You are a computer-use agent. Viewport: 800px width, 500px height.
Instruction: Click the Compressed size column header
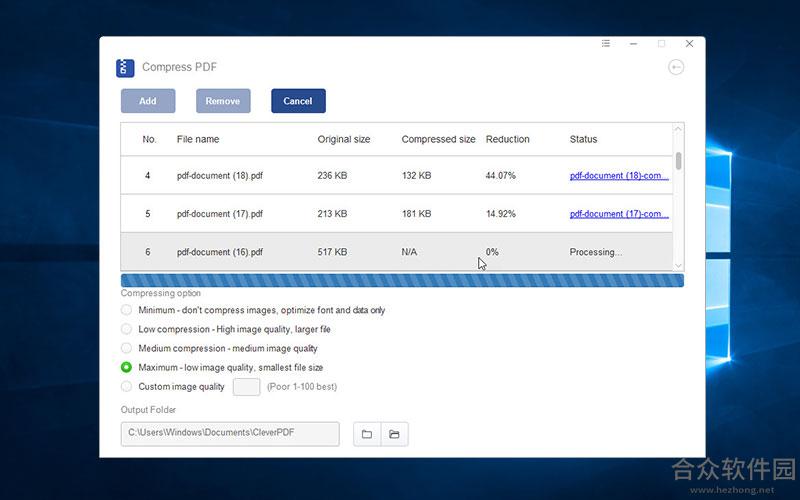point(438,139)
